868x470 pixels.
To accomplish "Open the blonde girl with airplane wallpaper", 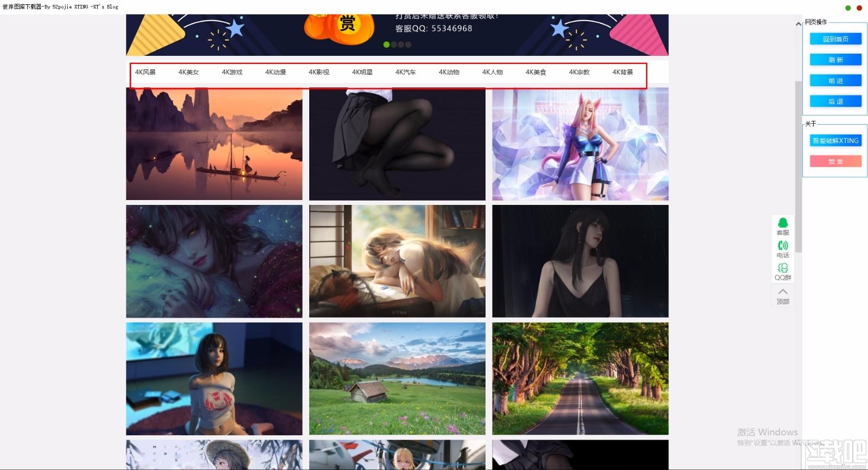I will pos(397,455).
